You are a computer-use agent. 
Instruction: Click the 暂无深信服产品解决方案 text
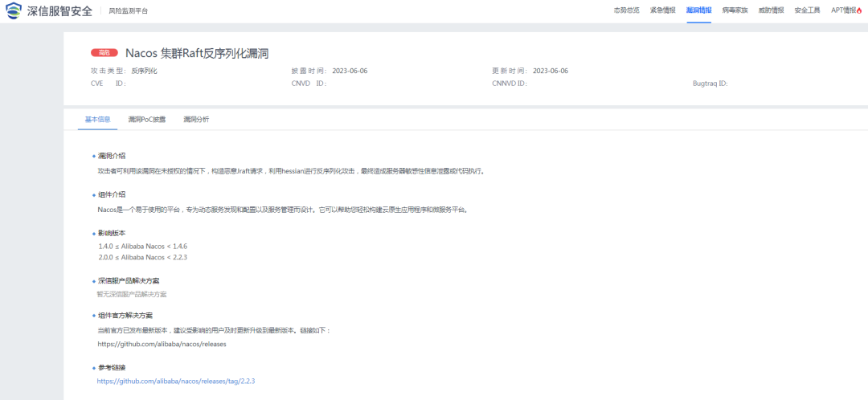[x=132, y=294]
